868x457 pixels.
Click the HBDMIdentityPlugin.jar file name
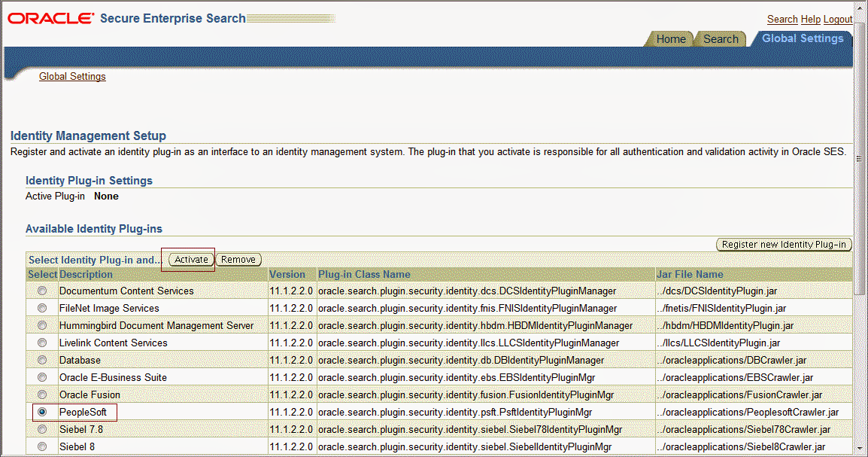pos(725,326)
